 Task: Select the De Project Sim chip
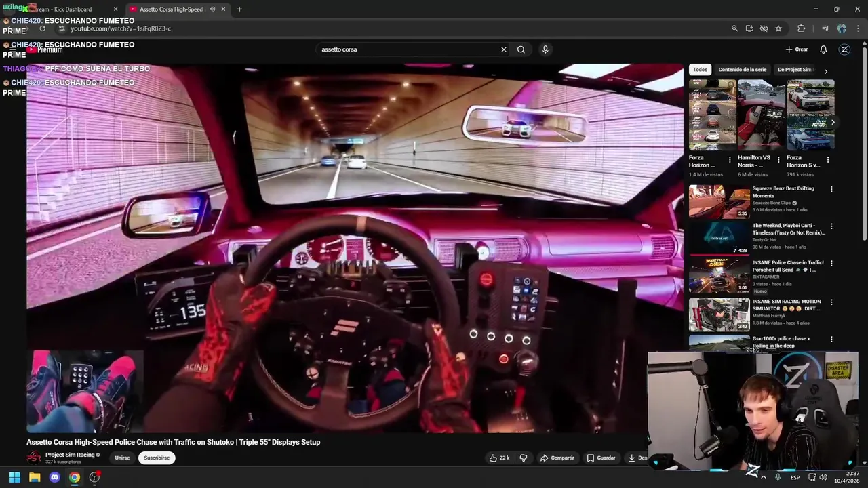(x=795, y=70)
